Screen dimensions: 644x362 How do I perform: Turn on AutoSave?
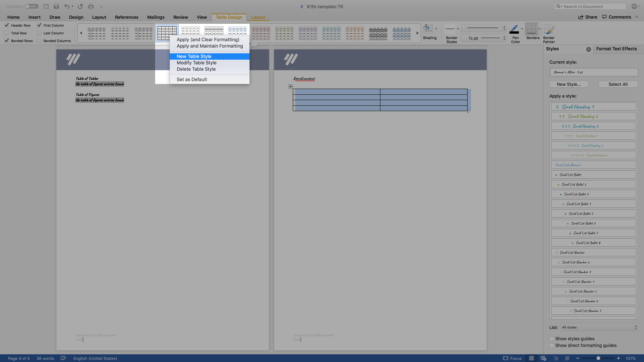point(32,6)
